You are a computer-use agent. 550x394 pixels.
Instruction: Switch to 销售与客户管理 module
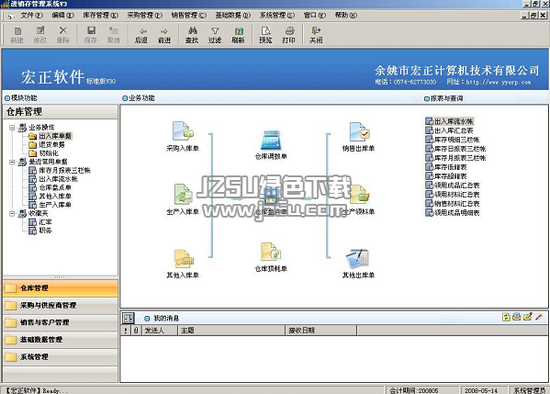point(60,323)
